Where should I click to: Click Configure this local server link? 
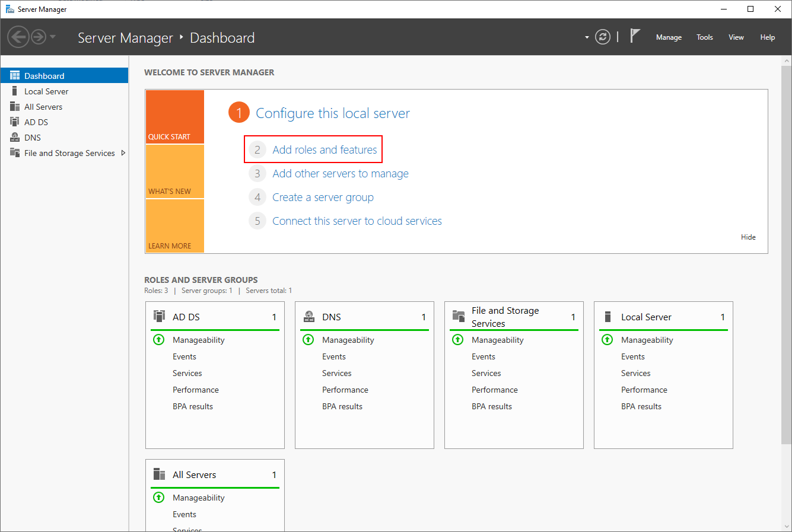point(333,113)
